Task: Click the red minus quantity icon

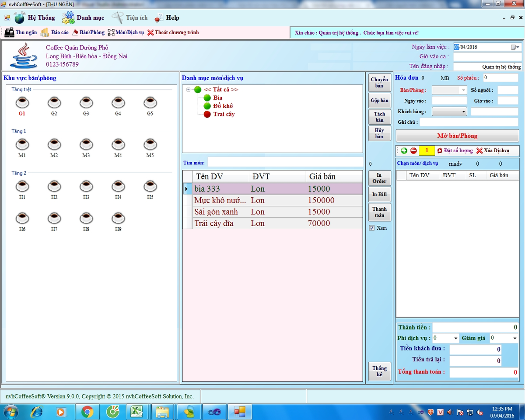Action: coord(413,150)
